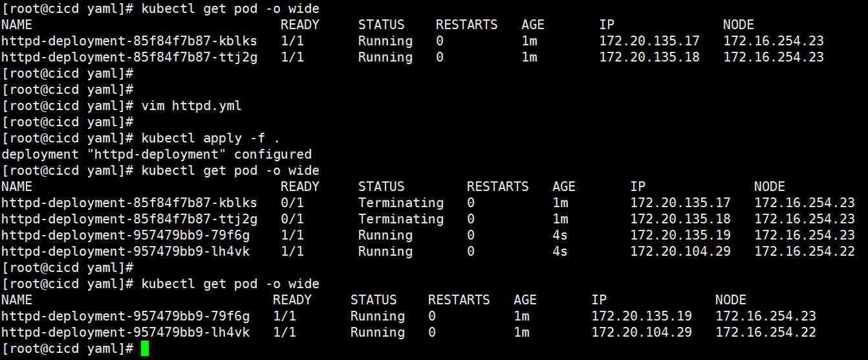Click Running status of the 4s-old 79f6g pod
This screenshot has width=868, height=360.
click(385, 235)
